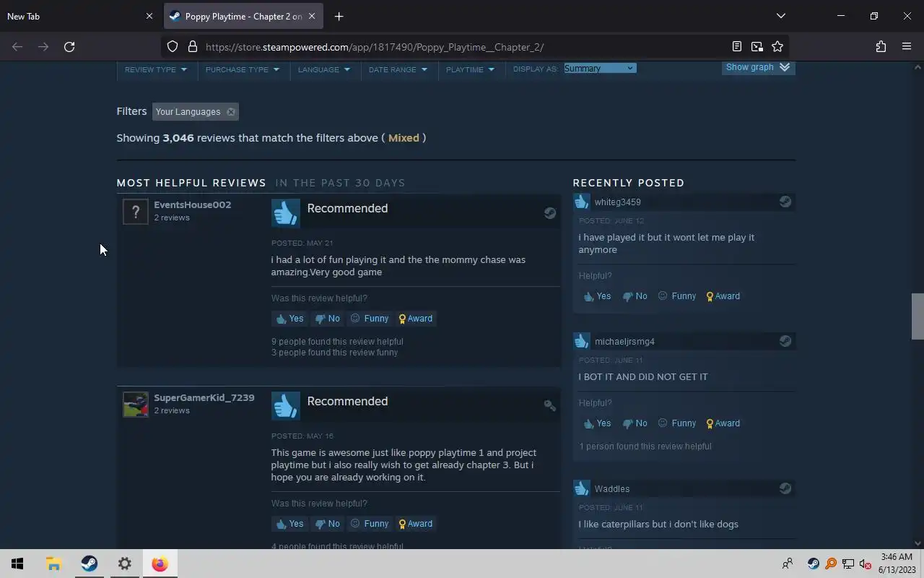This screenshot has height=578, width=924.
Task: Click SuperGamerKid_7239 avatar thumbnail
Action: (135, 405)
